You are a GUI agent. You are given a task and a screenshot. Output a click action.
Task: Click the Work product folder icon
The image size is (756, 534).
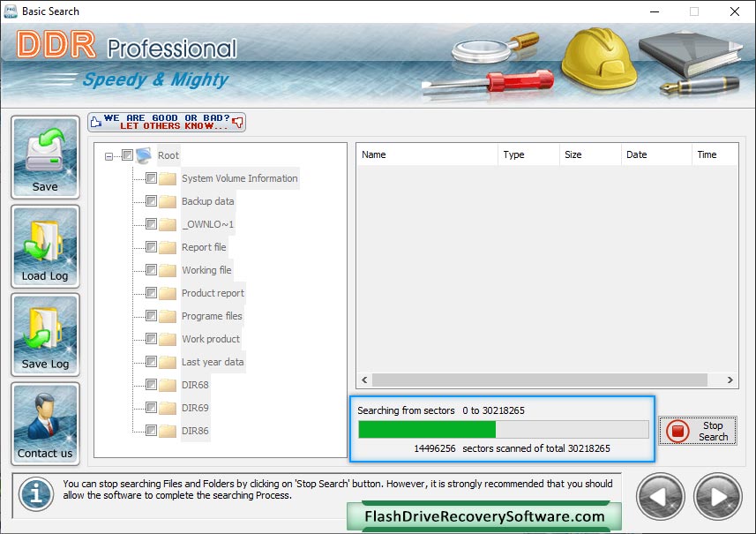(168, 339)
